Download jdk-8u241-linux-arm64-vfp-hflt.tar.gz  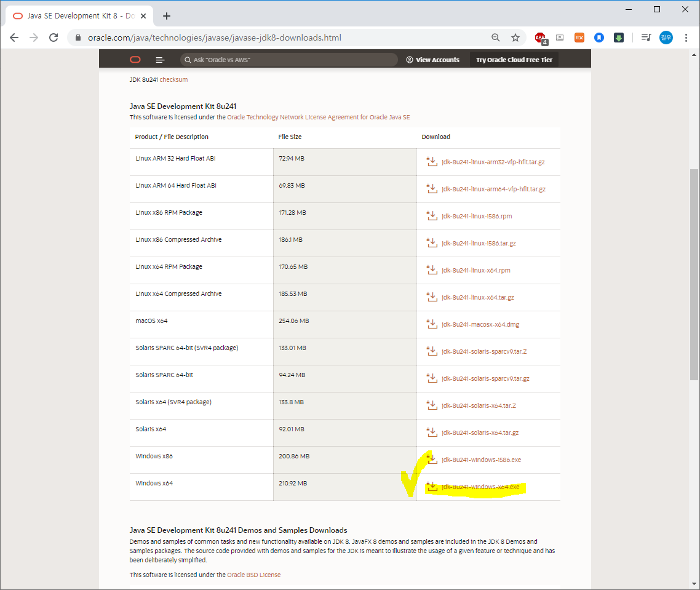tap(493, 189)
